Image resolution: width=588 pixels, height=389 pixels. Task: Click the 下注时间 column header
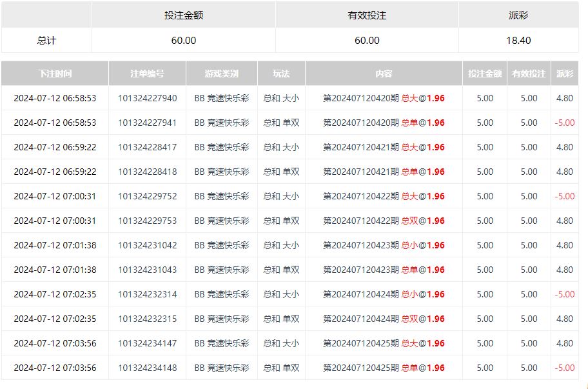55,74
